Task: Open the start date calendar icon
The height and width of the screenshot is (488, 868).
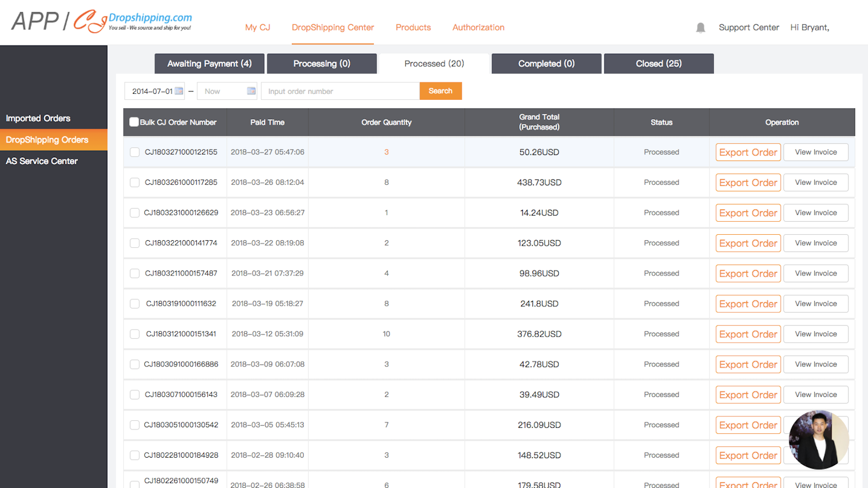Action: click(x=178, y=91)
